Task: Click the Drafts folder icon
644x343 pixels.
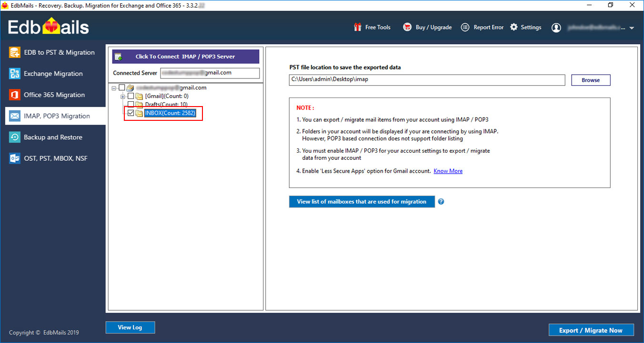Action: tap(139, 104)
